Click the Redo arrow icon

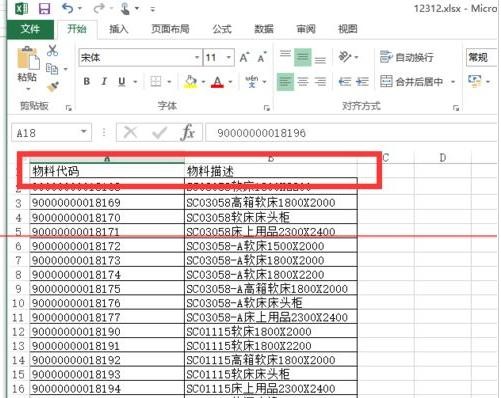coord(99,8)
